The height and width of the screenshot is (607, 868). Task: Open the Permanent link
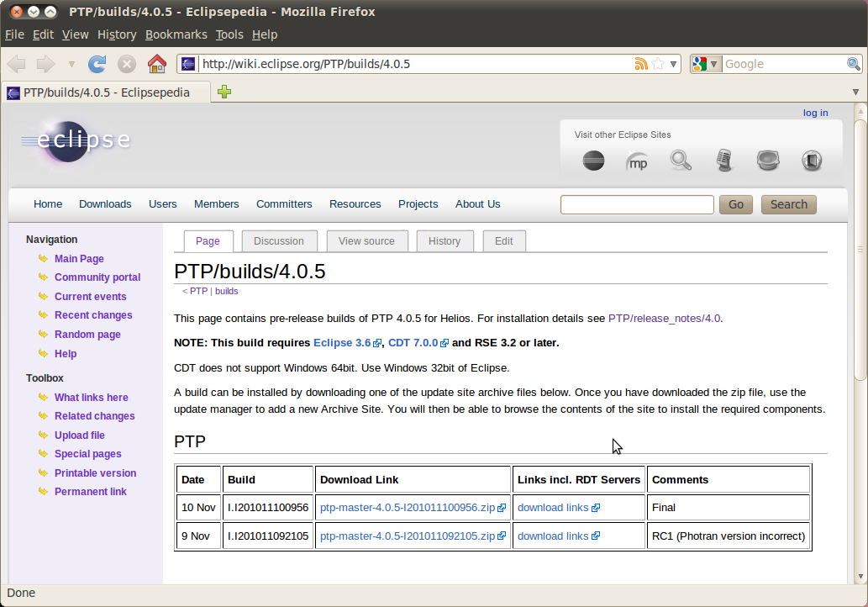click(90, 491)
